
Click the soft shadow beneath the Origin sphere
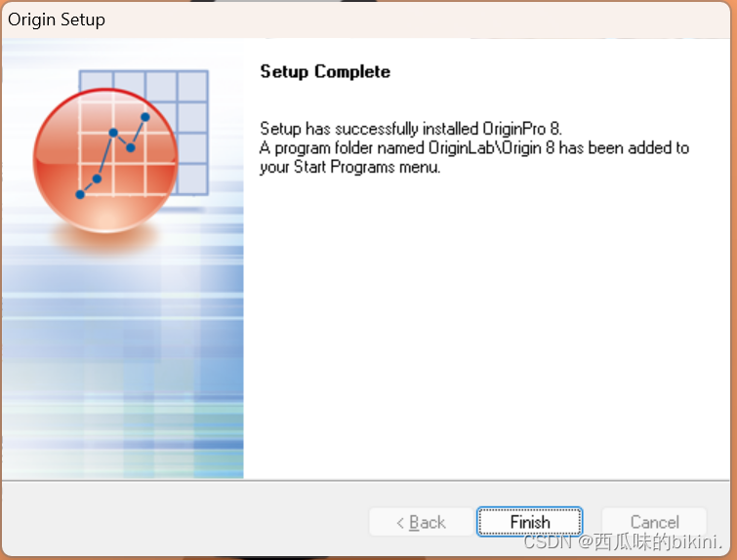(105, 240)
